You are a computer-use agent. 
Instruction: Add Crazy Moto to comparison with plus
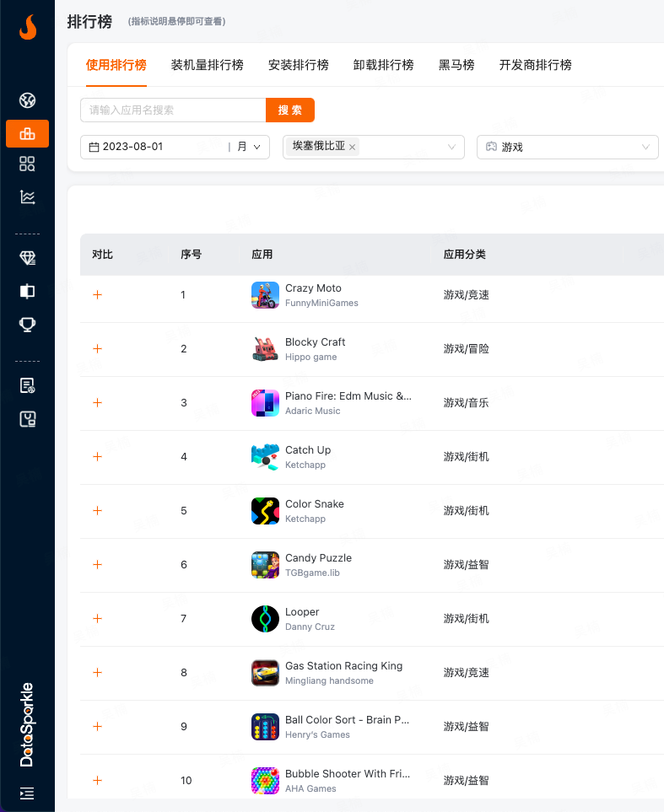(97, 295)
